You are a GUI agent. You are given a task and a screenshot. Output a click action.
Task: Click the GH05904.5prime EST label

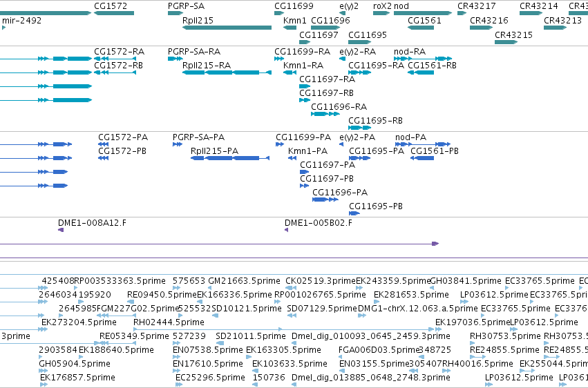coord(75,364)
